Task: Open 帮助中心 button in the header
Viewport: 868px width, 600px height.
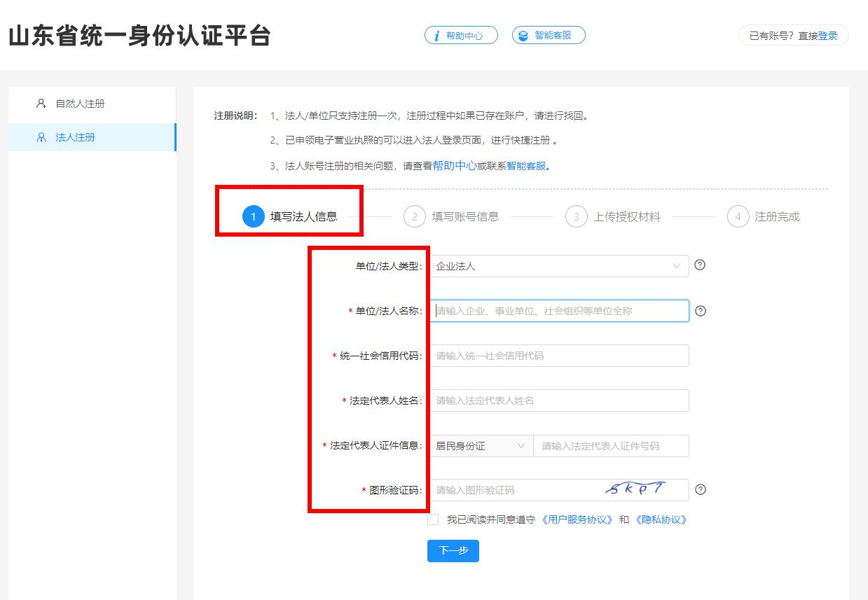Action: click(x=461, y=35)
